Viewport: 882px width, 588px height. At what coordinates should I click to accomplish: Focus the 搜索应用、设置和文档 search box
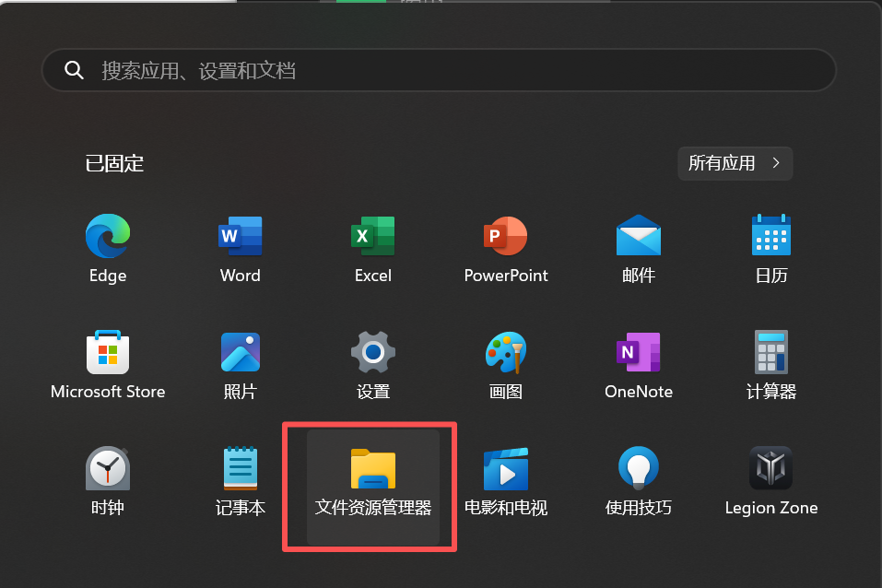(439, 70)
